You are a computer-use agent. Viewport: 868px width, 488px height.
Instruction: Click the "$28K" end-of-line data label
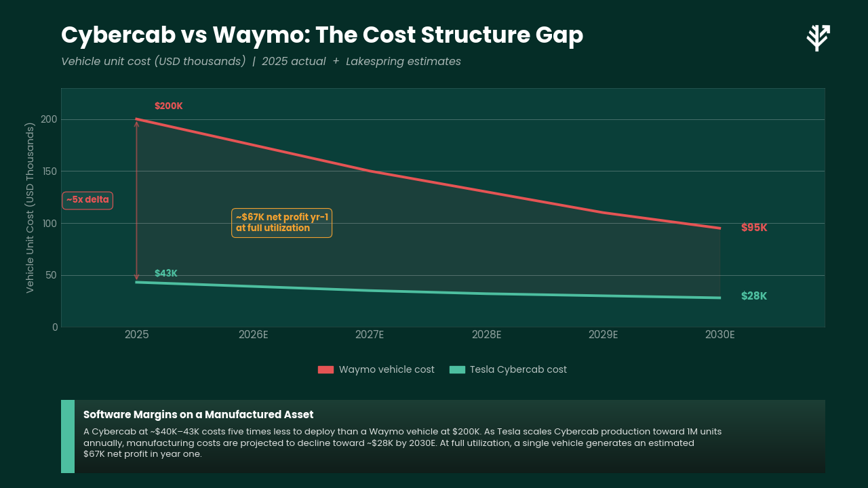[x=754, y=296]
